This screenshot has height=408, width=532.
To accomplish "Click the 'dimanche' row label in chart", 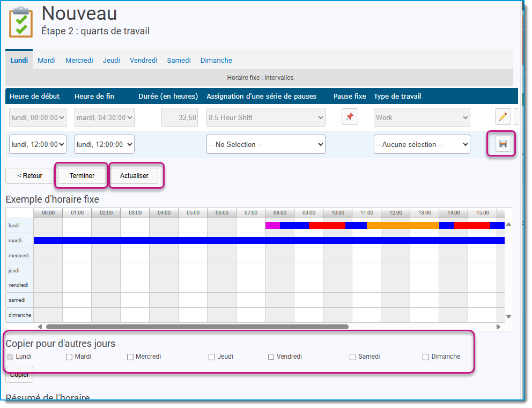I will [x=20, y=315].
